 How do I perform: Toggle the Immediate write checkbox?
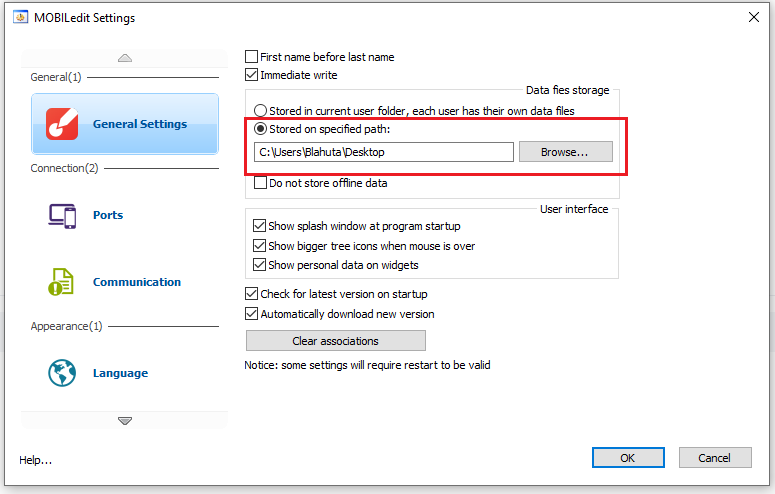tap(252, 75)
